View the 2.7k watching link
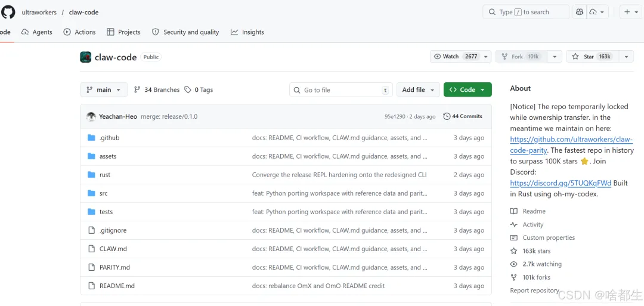644x306 pixels. click(535, 264)
